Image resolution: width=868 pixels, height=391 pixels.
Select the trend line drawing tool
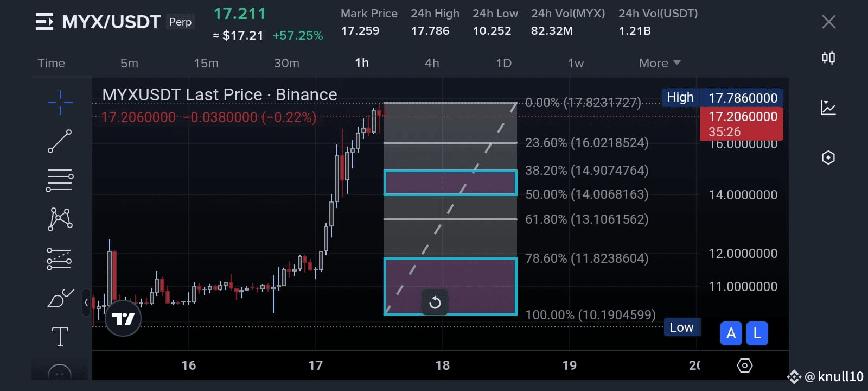tap(60, 141)
